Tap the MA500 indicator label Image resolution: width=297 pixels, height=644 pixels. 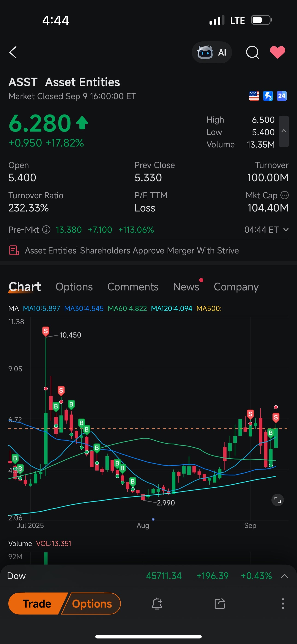(x=209, y=308)
